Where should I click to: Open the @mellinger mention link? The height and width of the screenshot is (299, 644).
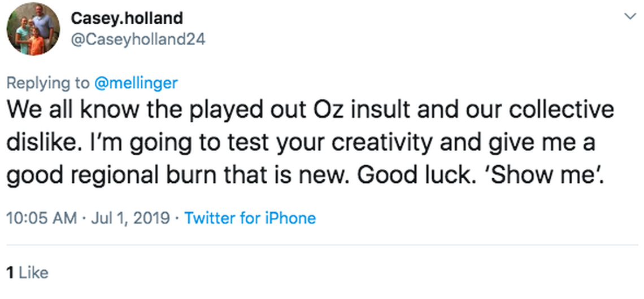click(136, 83)
